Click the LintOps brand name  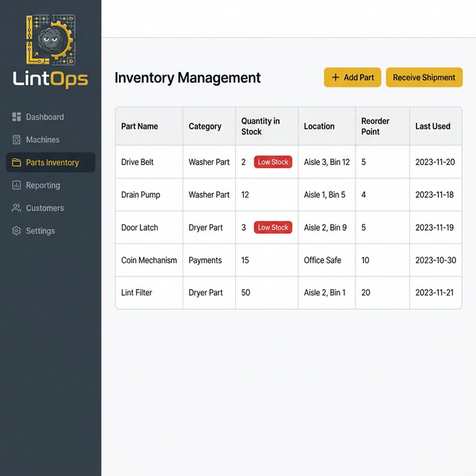[x=51, y=79]
